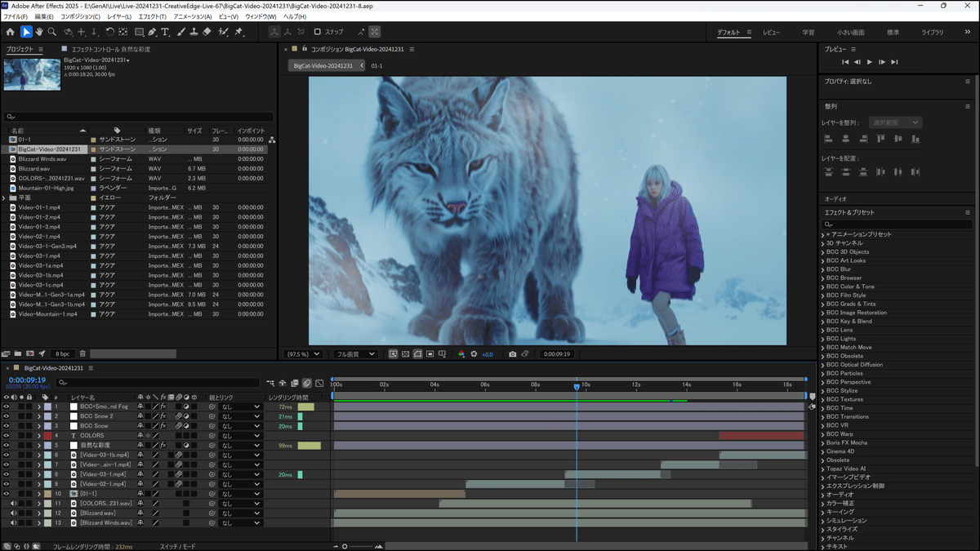The image size is (980, 551).
Task: Click the trash delete icon in project panel
Action: pos(82,353)
